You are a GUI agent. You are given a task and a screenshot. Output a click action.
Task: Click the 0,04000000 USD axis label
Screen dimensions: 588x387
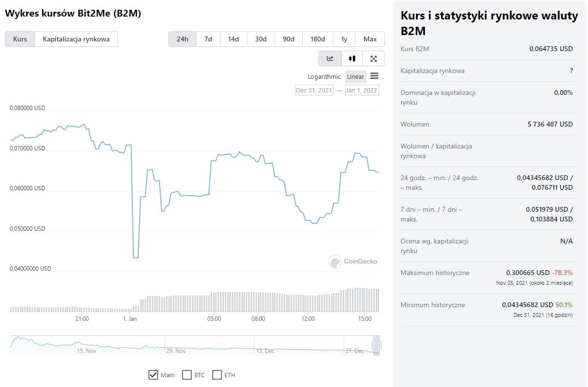(x=30, y=268)
